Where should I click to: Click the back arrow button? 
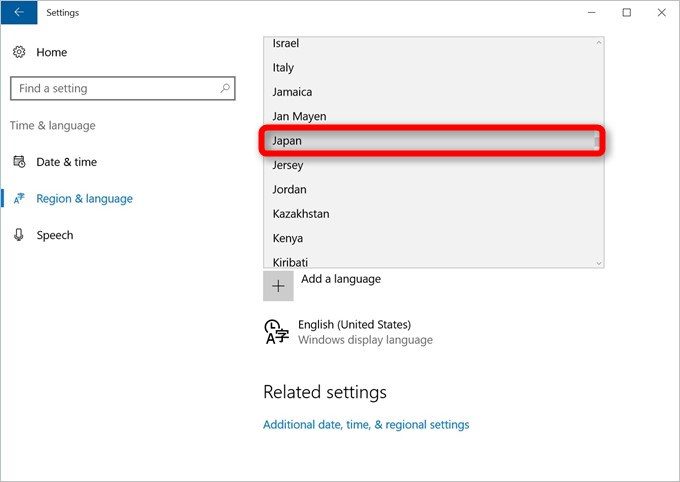[x=18, y=13]
